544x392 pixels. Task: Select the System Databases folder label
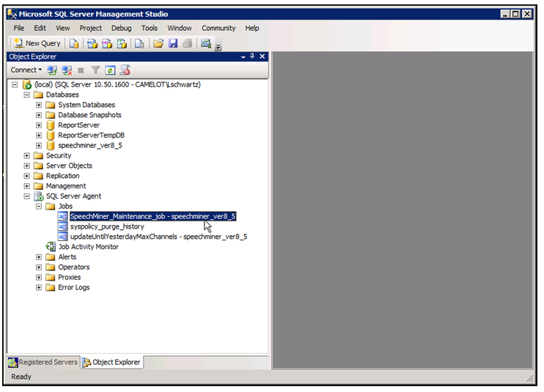(87, 105)
